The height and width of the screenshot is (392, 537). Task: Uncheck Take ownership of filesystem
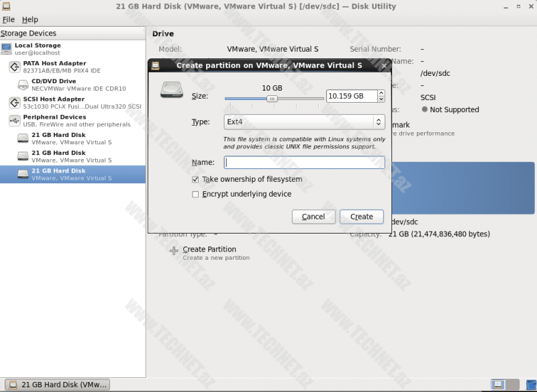point(195,180)
